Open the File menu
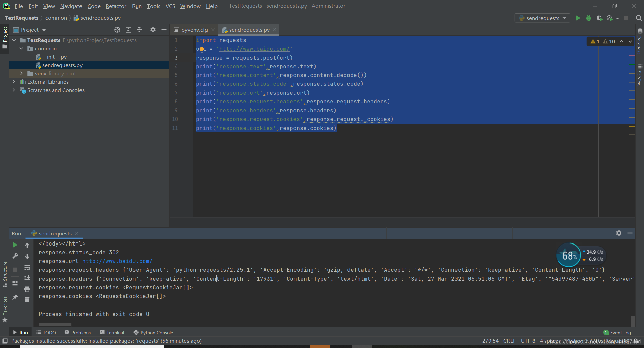The image size is (644, 348). [19, 6]
